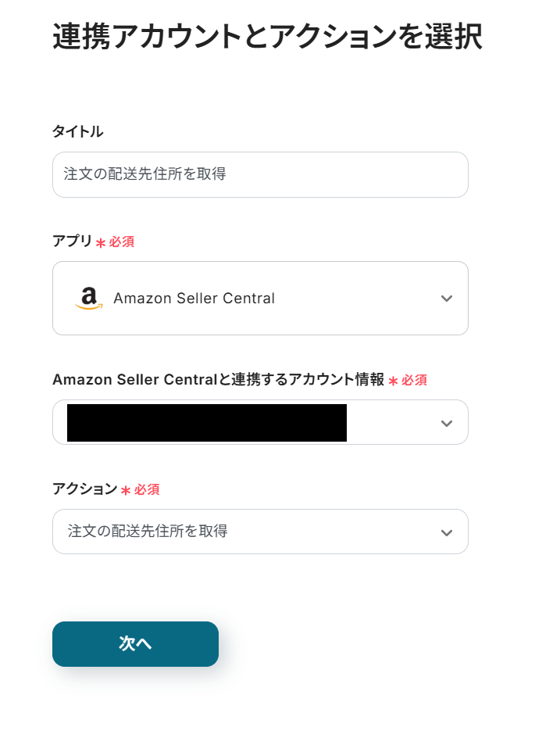Expand the アクション dropdown chevron
Image resolution: width=560 pixels, height=734 pixels.
pyautogui.click(x=446, y=532)
